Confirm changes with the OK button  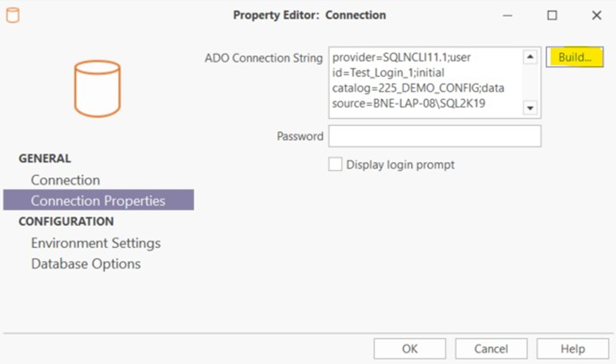(410, 349)
